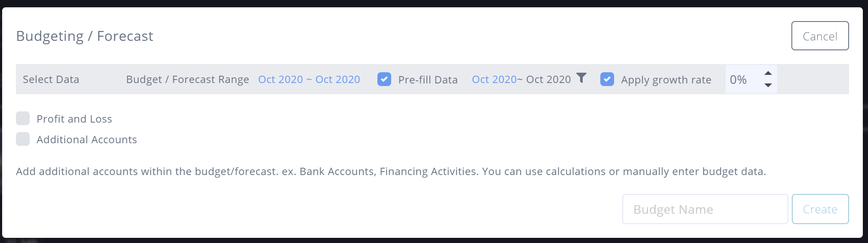The image size is (868, 243).
Task: Decrease growth rate with down arrow
Action: pos(768,85)
